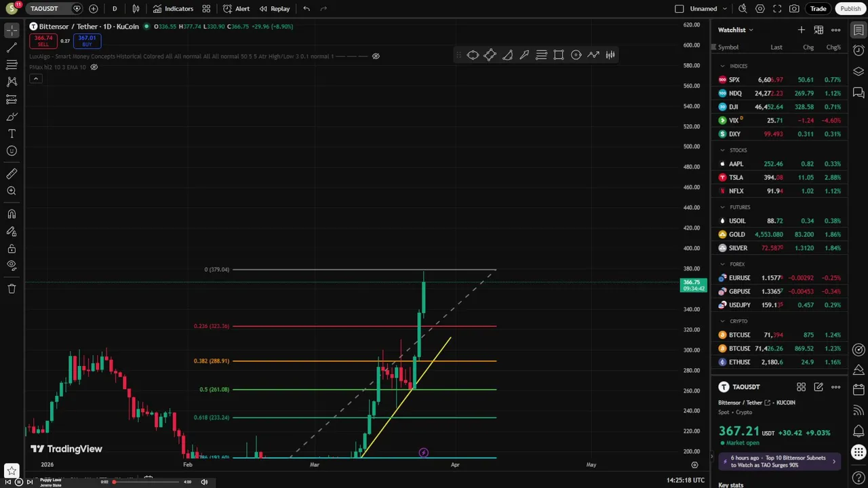Click the redo arrow

coord(323,9)
